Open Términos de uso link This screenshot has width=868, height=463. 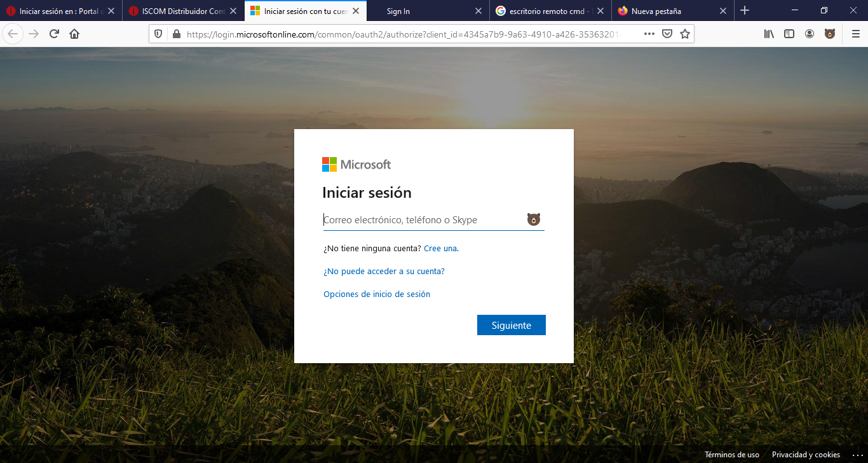pos(732,455)
